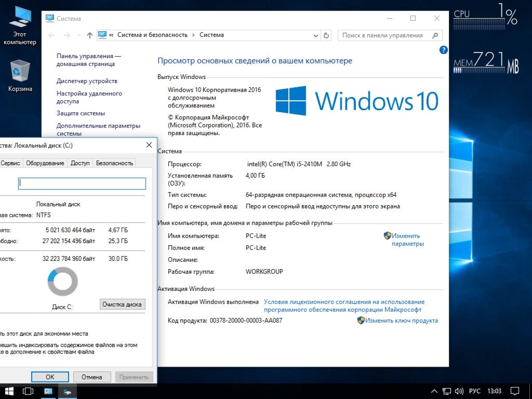Open Панель управления домашняя страница link
Screen dimensions: 532x399
click(x=89, y=60)
